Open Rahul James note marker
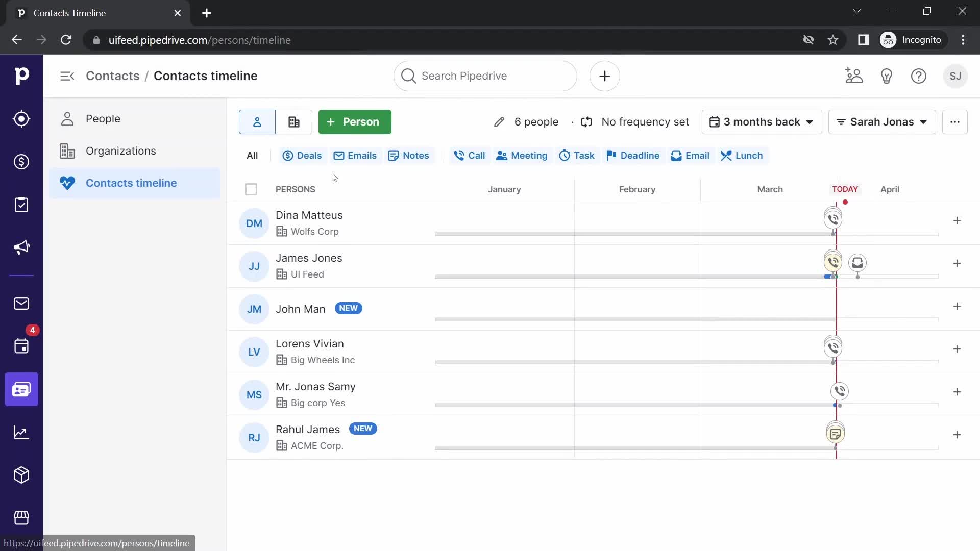 point(836,434)
